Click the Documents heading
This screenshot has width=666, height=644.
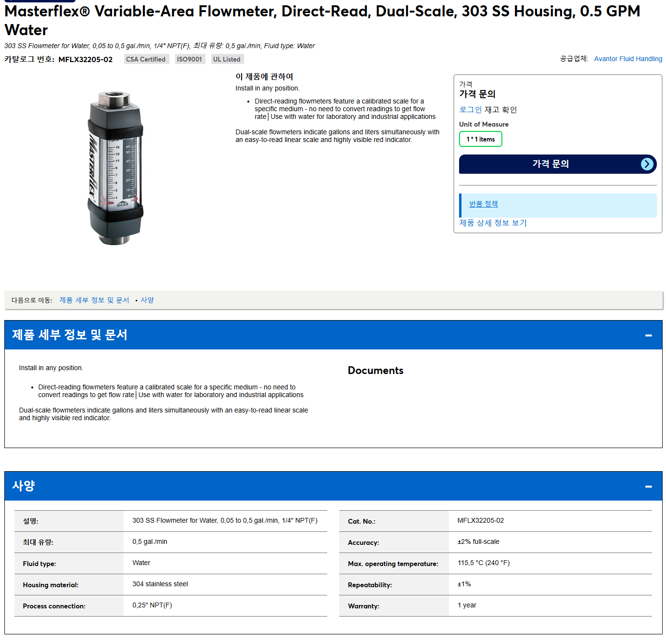point(375,371)
